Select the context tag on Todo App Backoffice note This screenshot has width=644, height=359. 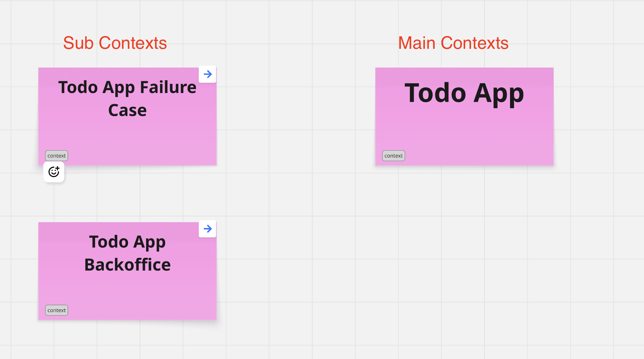tap(57, 310)
